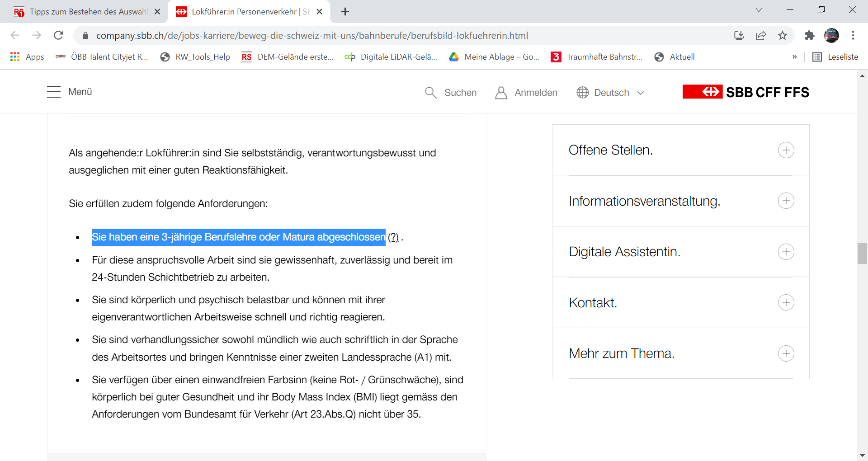Open the Chrome three-dot menu

coord(853,35)
